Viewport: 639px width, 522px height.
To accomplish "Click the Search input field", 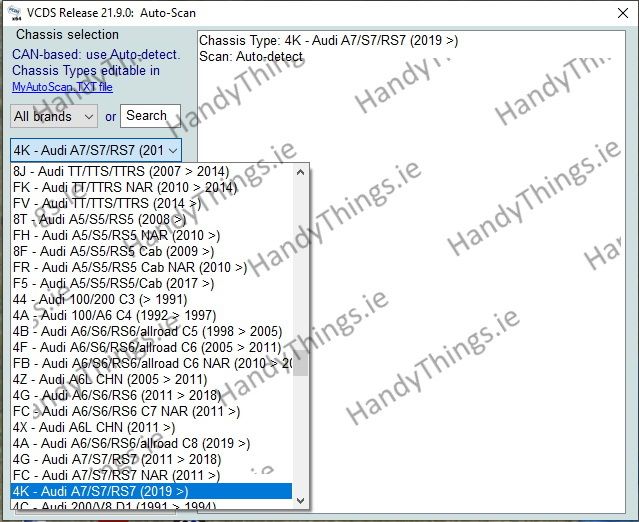I will click(150, 116).
